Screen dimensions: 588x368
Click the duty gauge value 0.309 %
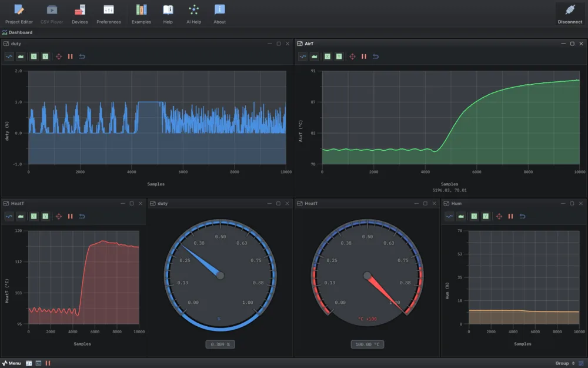[220, 344]
